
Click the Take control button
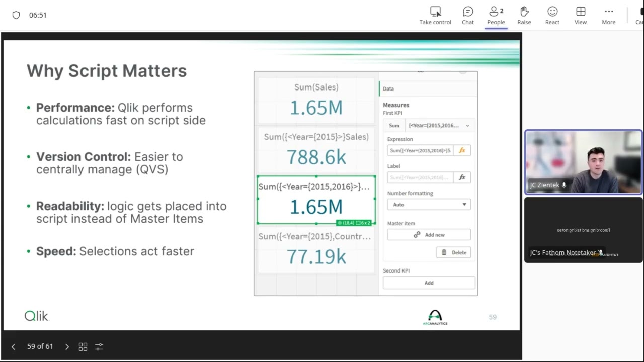435,16
